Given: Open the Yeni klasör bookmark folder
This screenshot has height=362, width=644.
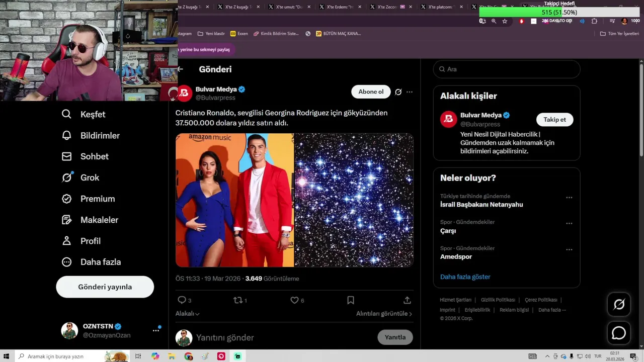Looking at the screenshot, I should point(211,34).
